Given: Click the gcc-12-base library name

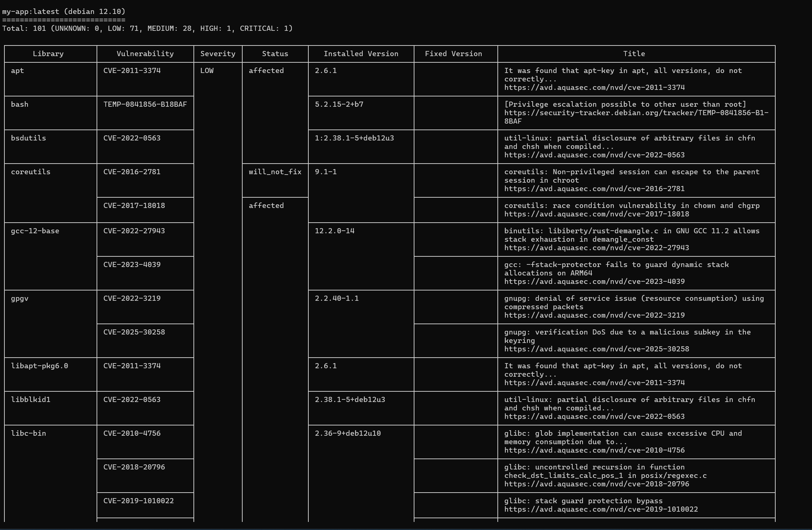Looking at the screenshot, I should [35, 231].
